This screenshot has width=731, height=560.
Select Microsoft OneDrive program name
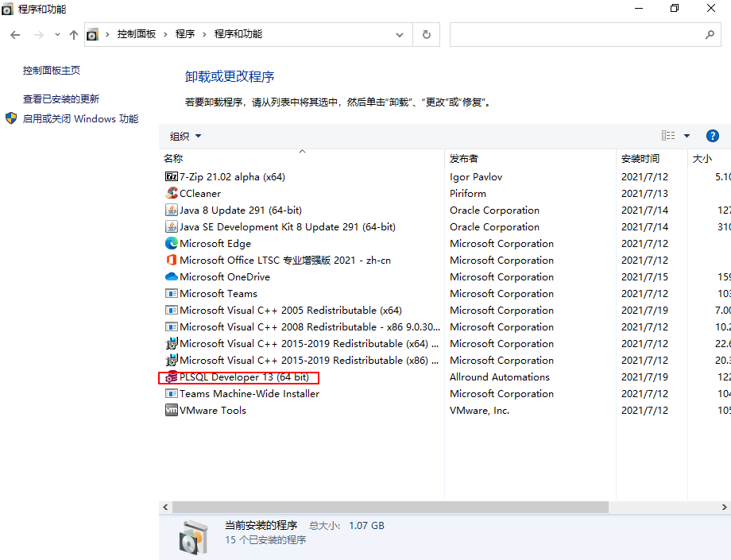(x=225, y=276)
